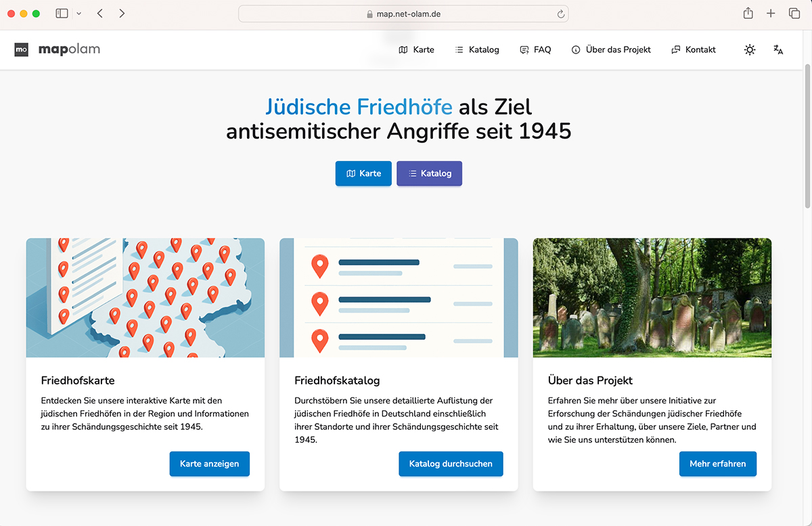Open Karte in the navigation menu
This screenshot has height=526, width=812.
tap(417, 49)
